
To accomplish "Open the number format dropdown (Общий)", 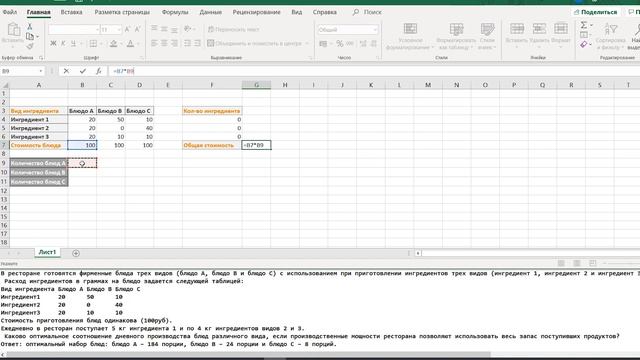I will pos(375,29).
